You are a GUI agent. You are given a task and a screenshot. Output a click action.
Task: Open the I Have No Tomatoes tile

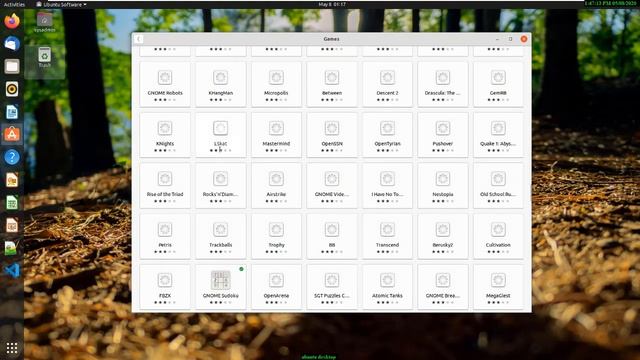coord(387,186)
